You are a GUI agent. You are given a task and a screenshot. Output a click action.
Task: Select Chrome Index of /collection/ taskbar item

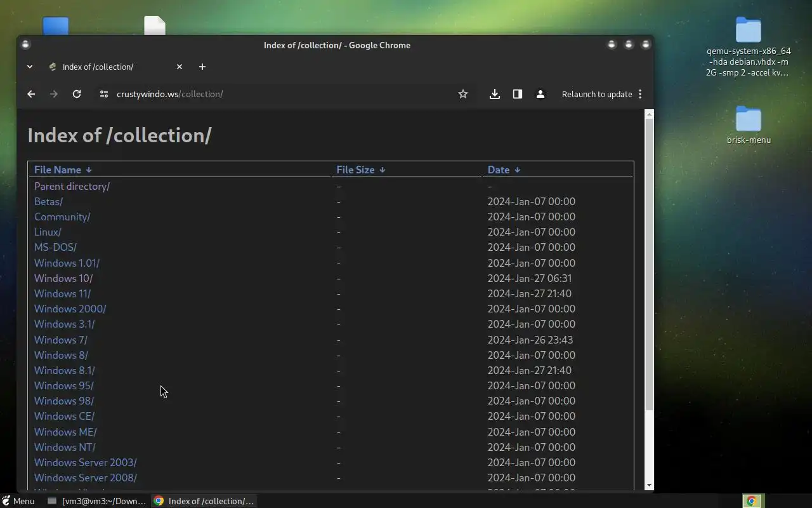204,501
